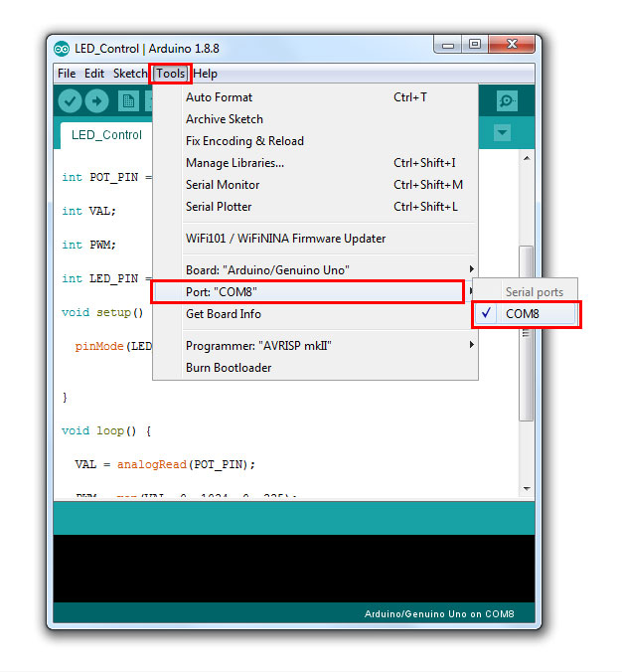Expand the Port "COM8" submenu
The width and height of the screenshot is (622, 672).
(x=315, y=292)
